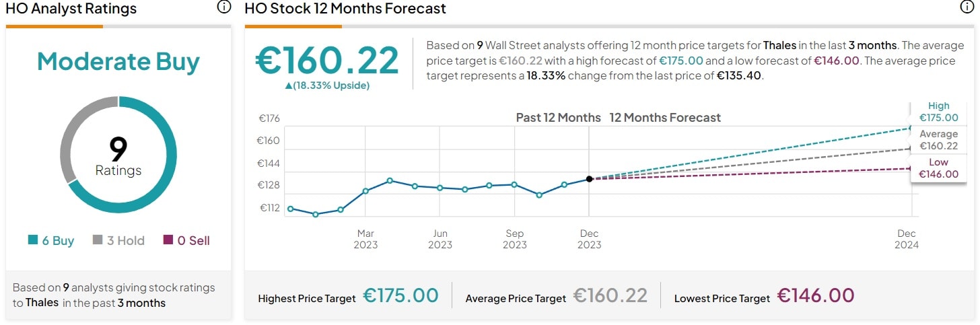Click the Average €160.22 forecast label
This screenshot has width=980, height=325.
click(938, 140)
